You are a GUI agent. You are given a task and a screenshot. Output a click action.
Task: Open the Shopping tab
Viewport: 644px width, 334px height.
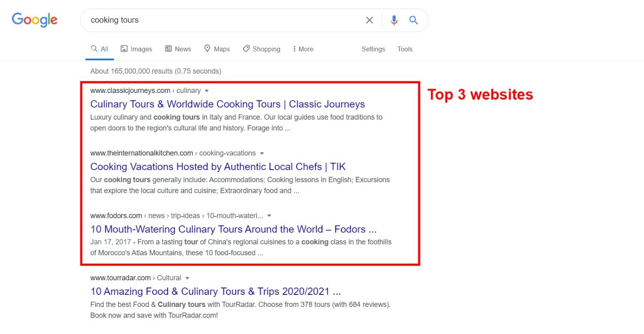point(261,49)
